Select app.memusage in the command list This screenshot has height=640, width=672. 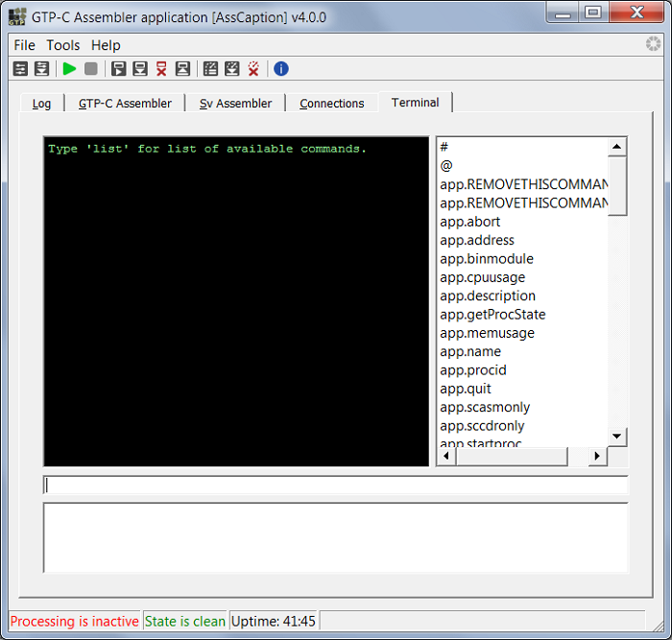[524, 333]
